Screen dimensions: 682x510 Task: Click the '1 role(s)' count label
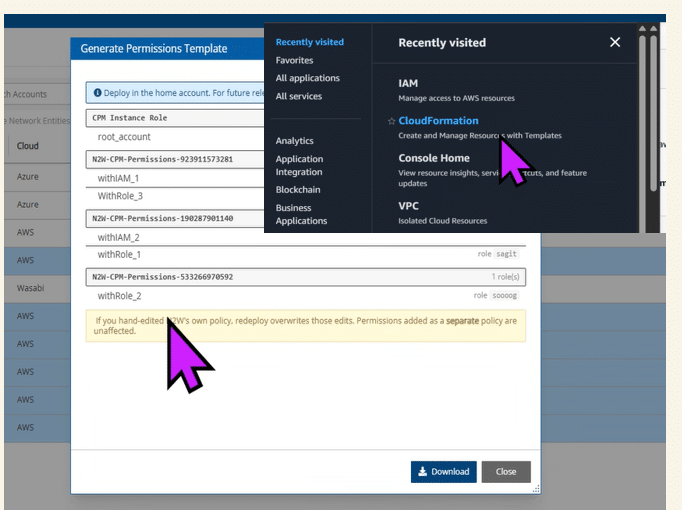click(x=505, y=277)
